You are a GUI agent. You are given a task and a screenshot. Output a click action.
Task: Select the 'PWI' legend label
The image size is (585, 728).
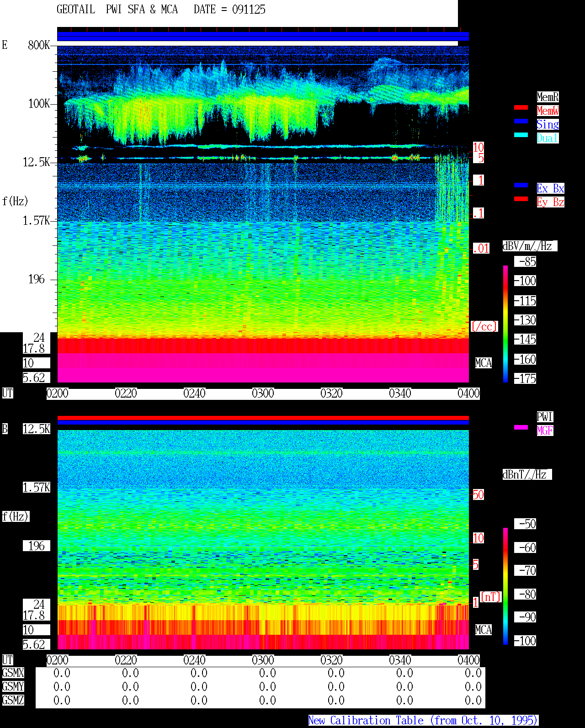click(x=545, y=417)
